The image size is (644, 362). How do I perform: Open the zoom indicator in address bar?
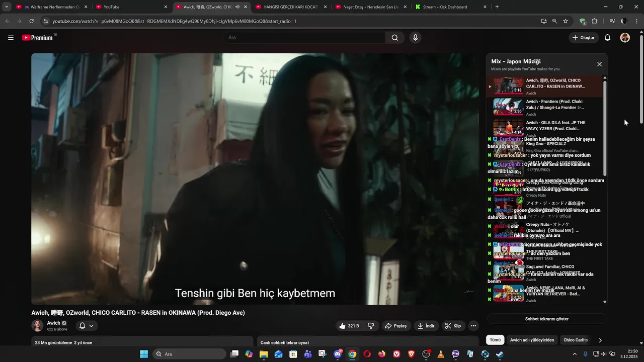click(554, 21)
